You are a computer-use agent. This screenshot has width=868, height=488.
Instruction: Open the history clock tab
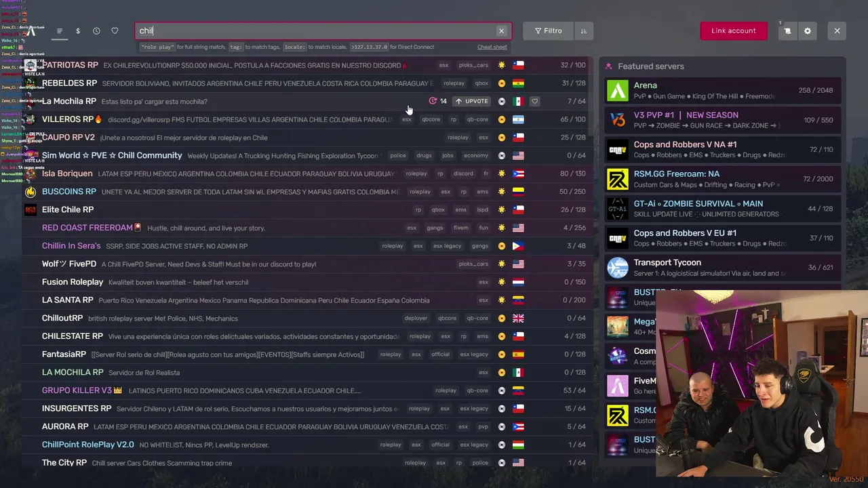[x=96, y=30]
